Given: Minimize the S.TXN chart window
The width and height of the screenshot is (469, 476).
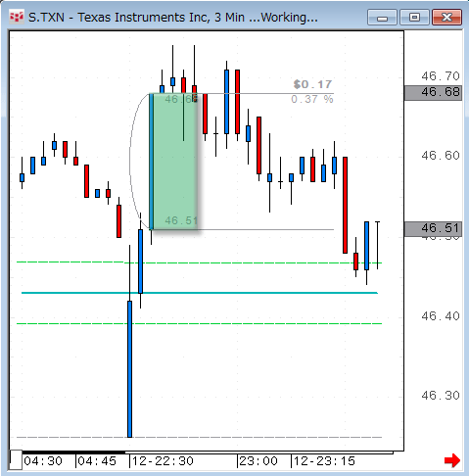Looking at the screenshot, I should pos(382,18).
